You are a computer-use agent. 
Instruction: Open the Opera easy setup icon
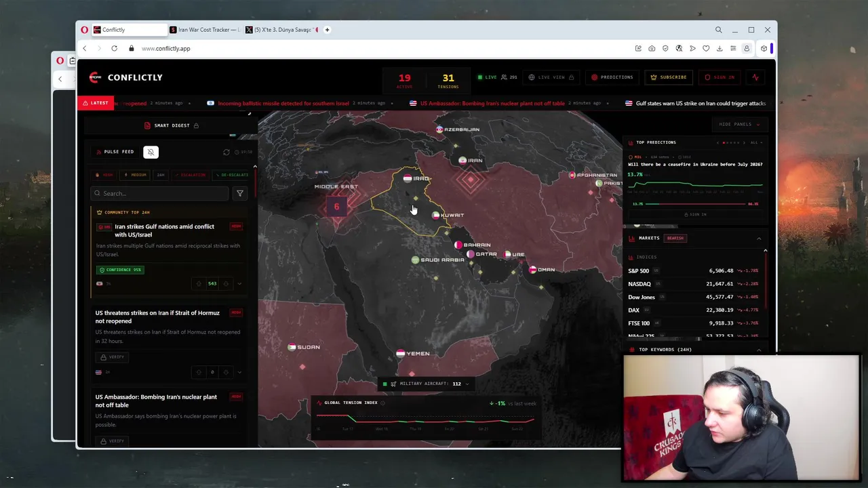pyautogui.click(x=733, y=48)
